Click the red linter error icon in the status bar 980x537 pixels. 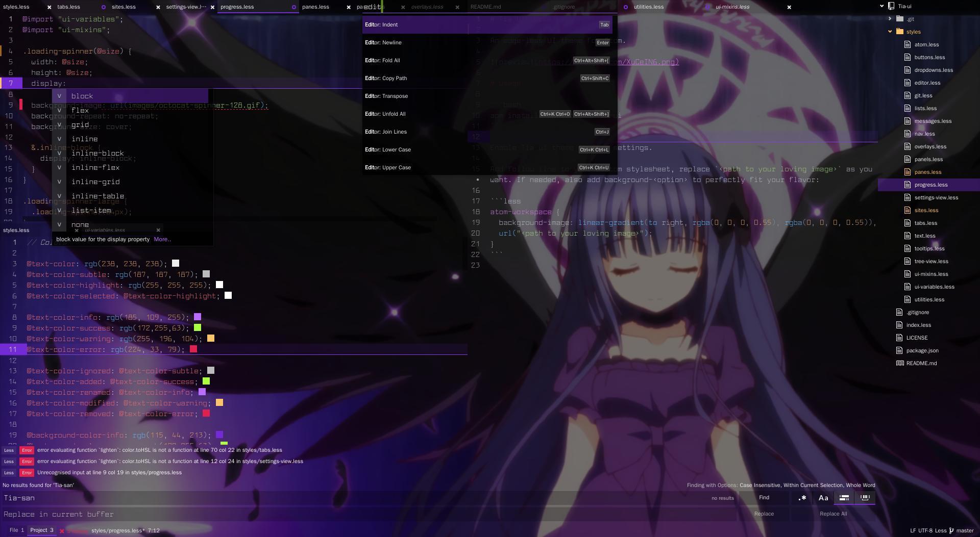click(x=62, y=531)
